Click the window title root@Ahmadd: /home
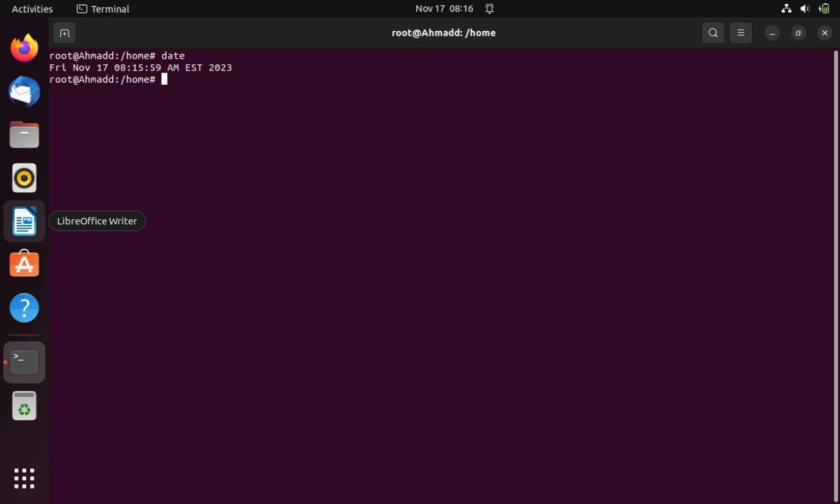The width and height of the screenshot is (840, 504). (x=444, y=33)
